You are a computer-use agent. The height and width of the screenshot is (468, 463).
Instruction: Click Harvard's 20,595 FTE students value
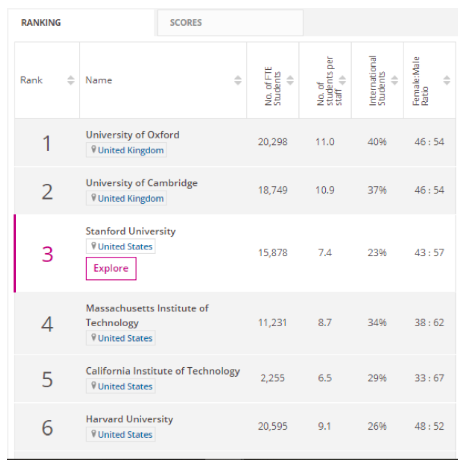click(273, 426)
